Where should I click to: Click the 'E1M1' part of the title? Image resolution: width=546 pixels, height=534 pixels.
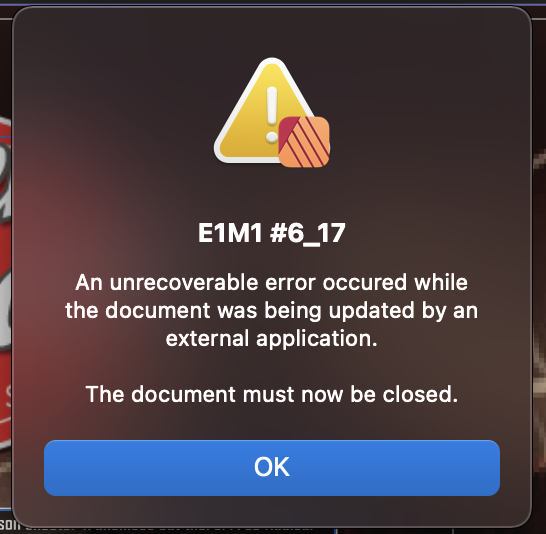(x=230, y=233)
